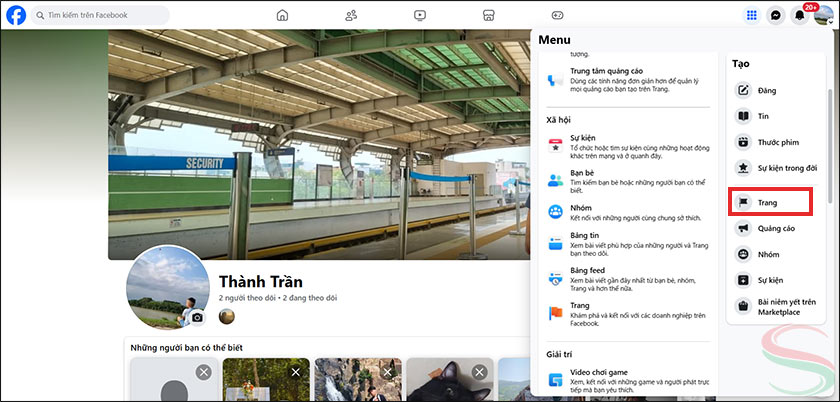The height and width of the screenshot is (402, 840).
Task: Open the notifications bell
Action: pyautogui.click(x=800, y=16)
